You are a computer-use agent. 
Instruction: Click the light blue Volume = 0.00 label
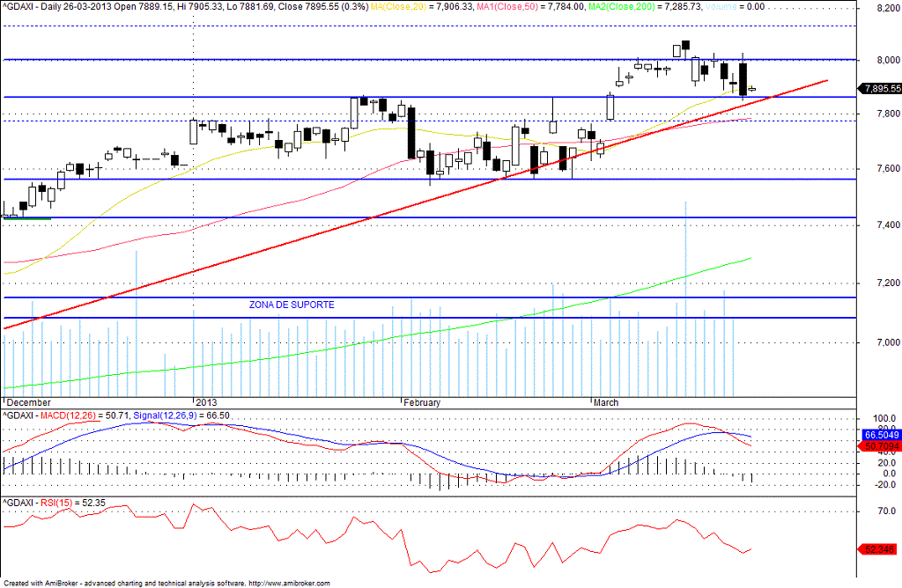point(735,6)
